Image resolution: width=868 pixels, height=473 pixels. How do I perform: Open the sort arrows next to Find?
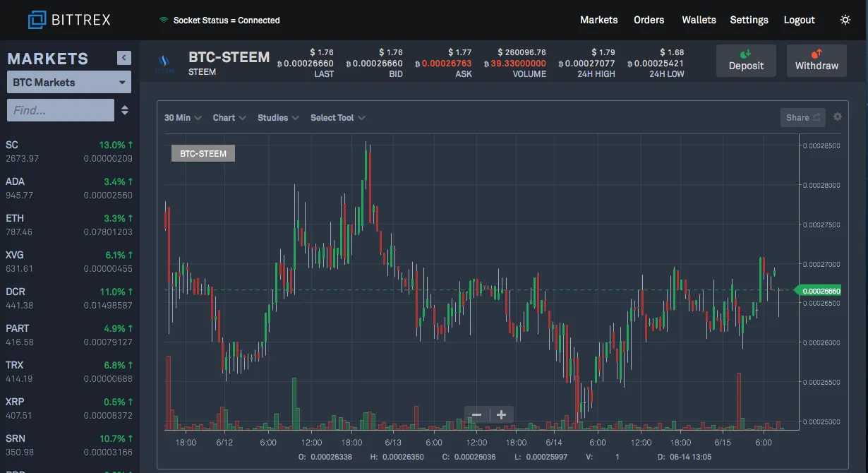pyautogui.click(x=125, y=110)
